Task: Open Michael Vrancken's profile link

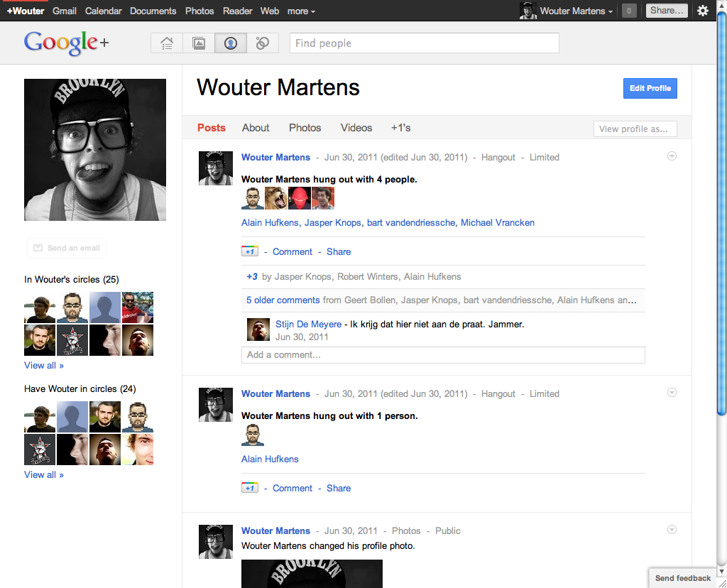Action: click(498, 222)
